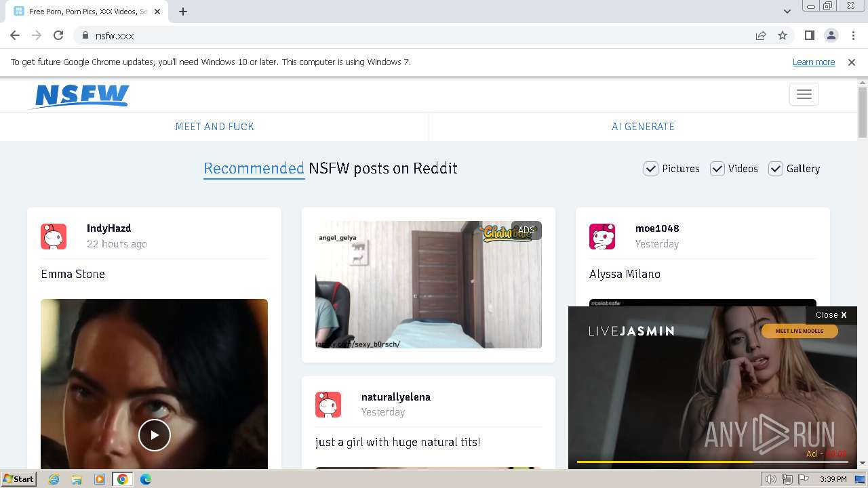Click the ADS badge on the ad
Screen dimensions: 868x488
[x=526, y=230]
